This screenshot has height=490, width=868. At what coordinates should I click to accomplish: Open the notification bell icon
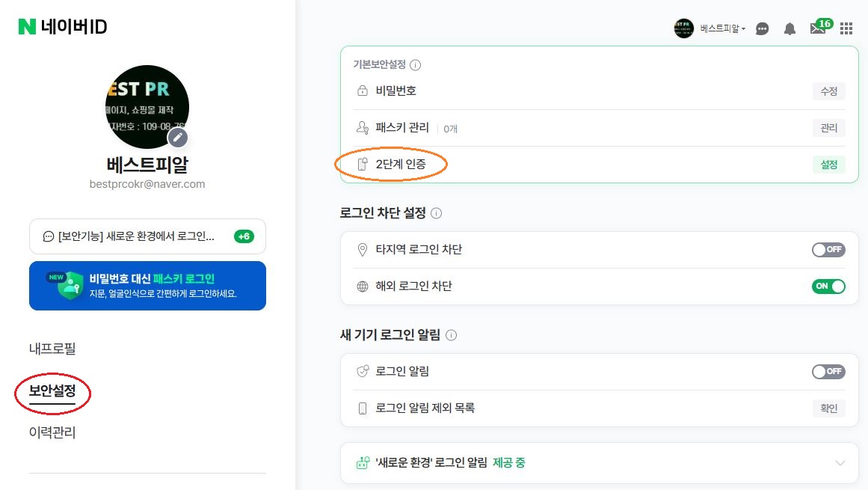click(x=789, y=29)
